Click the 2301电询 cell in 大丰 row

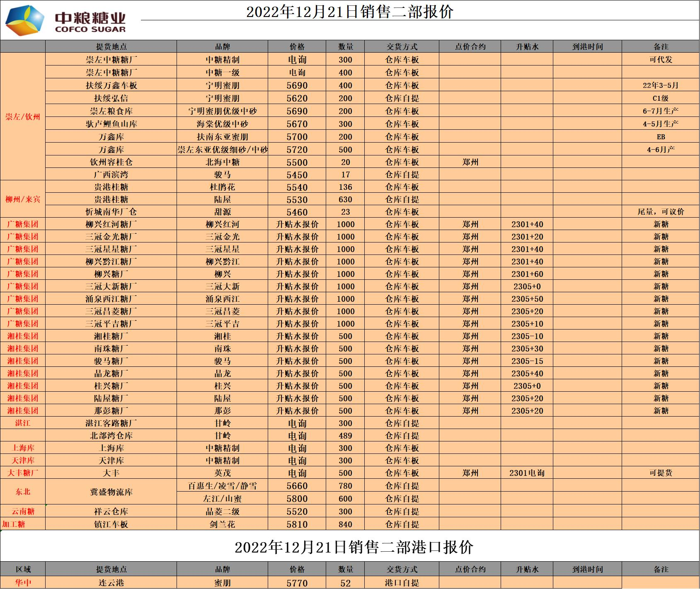[527, 473]
